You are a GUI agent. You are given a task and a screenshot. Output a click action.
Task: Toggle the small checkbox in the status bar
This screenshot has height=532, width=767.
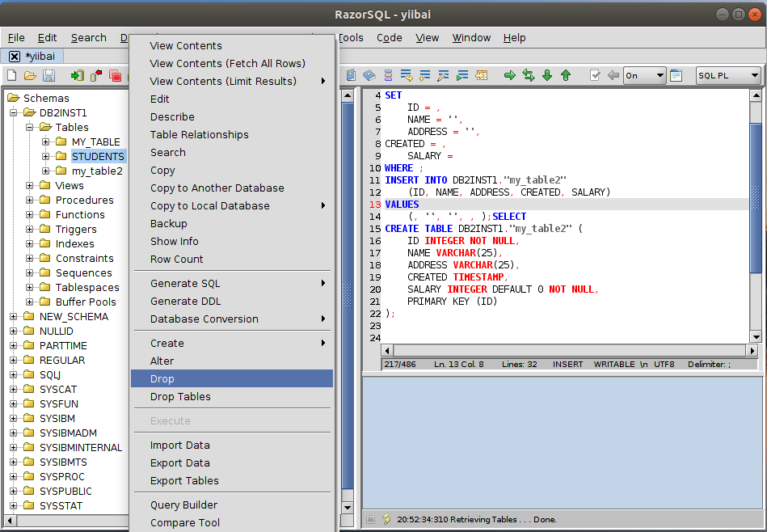coord(370,519)
